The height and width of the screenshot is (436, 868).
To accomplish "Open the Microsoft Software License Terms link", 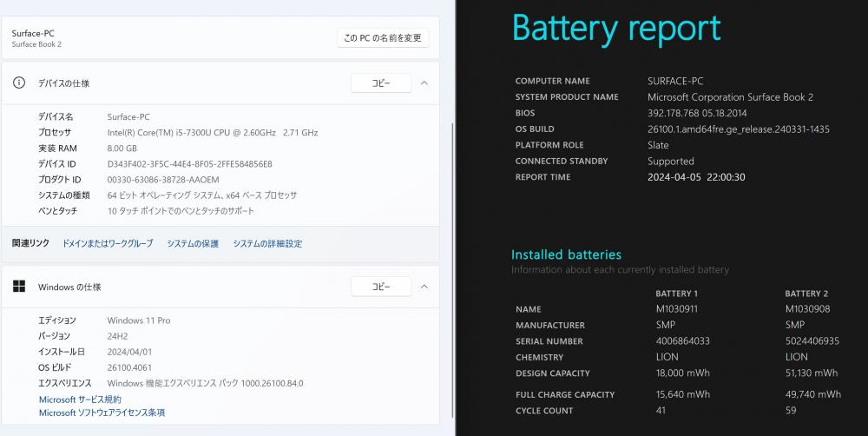I will click(102, 413).
